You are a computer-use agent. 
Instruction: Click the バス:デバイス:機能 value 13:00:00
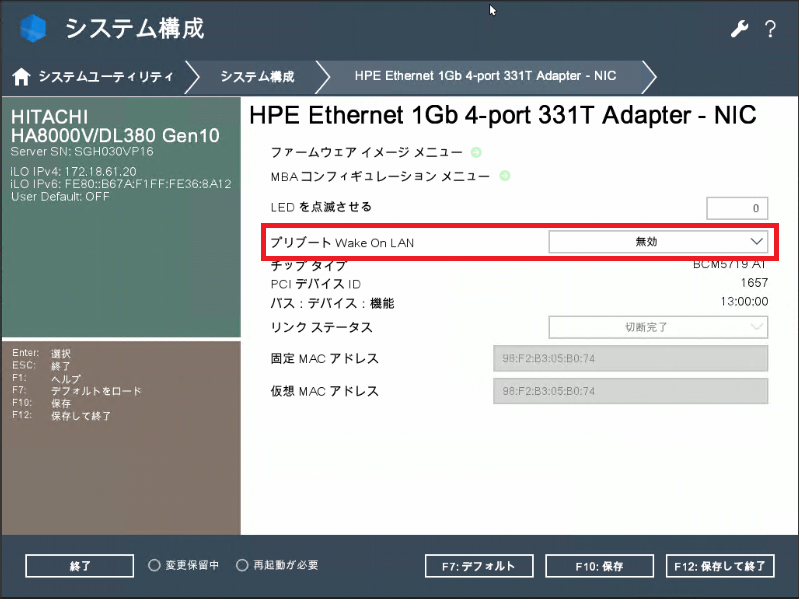pos(744,302)
